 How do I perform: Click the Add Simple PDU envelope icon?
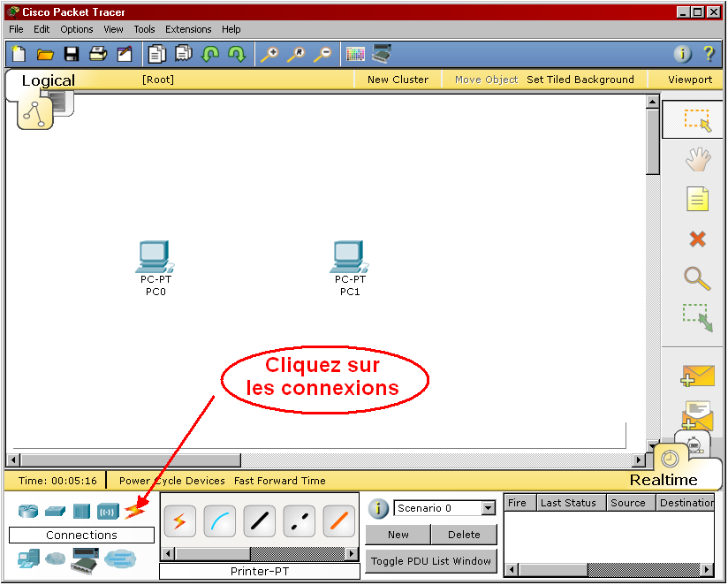pyautogui.click(x=697, y=376)
